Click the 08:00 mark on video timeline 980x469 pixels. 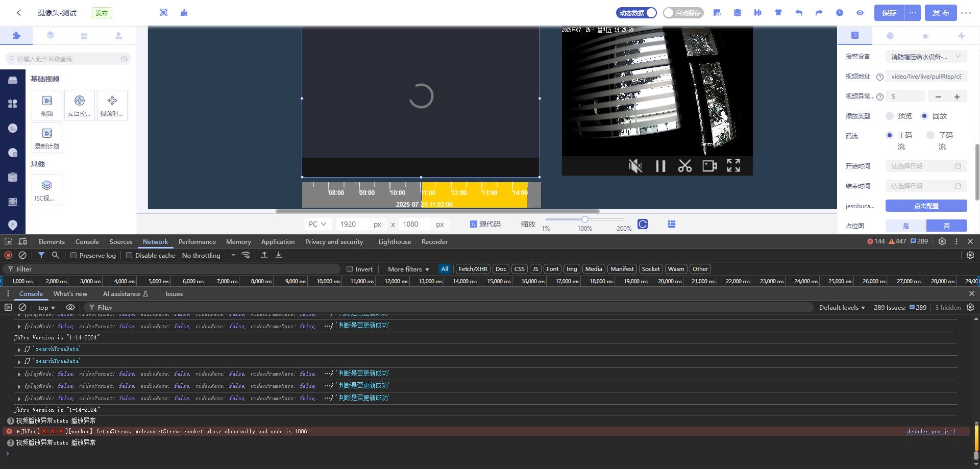coord(336,192)
